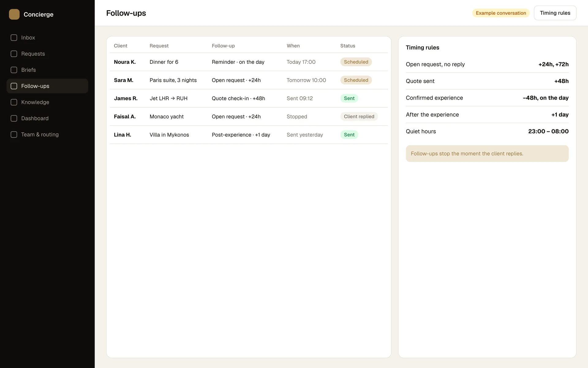Select client name Noura K.
Screen dimensions: 588x368
[125, 62]
